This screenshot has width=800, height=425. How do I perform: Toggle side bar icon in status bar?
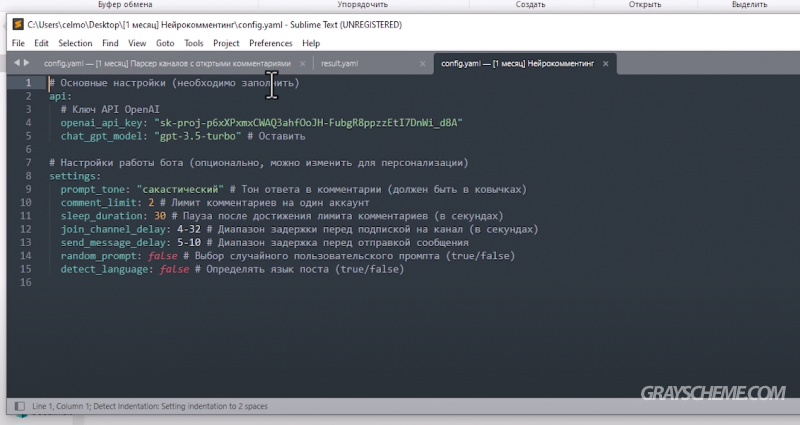(19, 406)
